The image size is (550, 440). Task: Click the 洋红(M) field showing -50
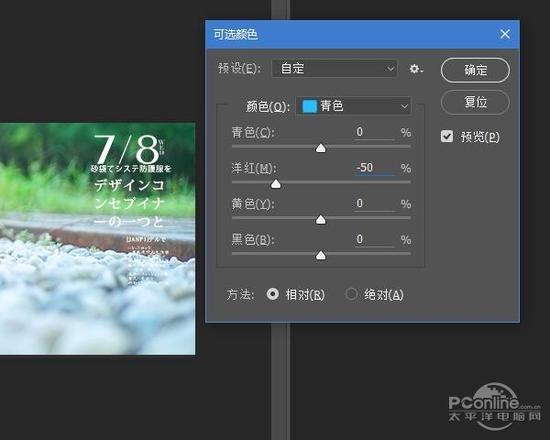point(374,168)
